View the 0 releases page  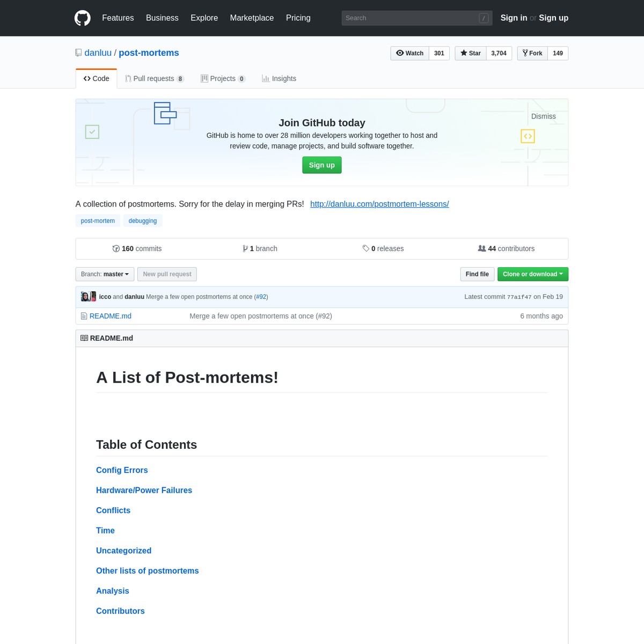[x=383, y=248]
